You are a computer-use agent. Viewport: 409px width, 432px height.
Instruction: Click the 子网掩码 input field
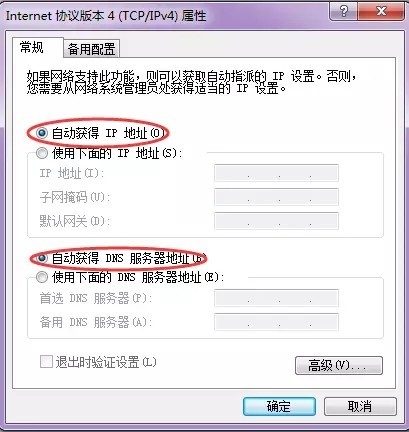tap(276, 197)
